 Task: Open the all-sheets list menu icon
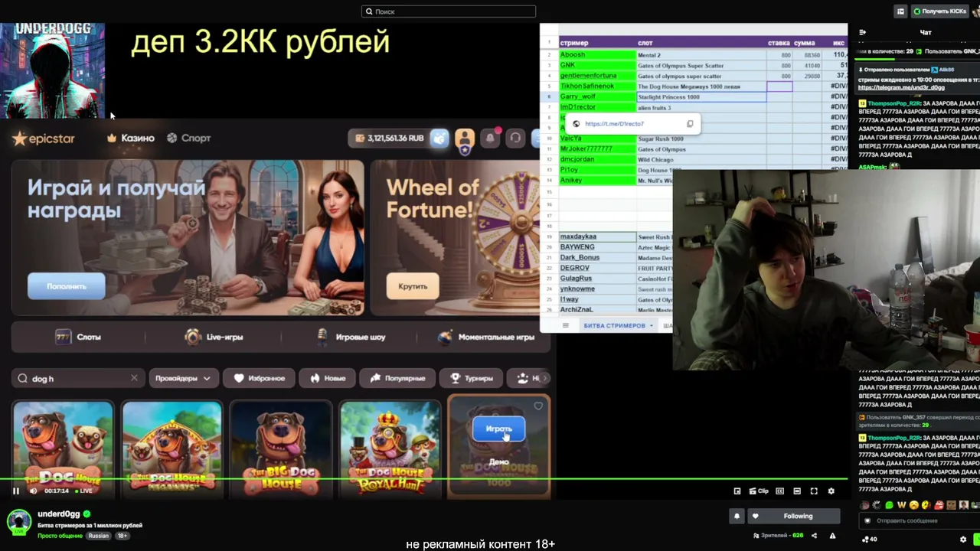click(x=566, y=326)
